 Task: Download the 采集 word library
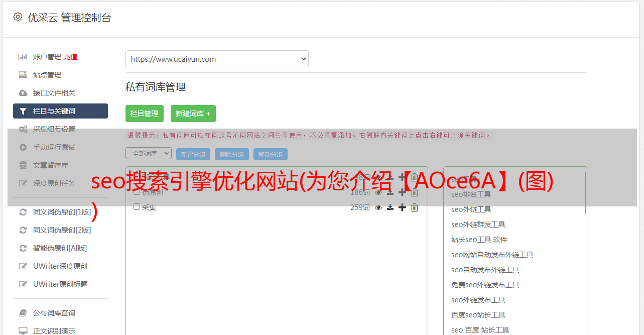click(390, 207)
